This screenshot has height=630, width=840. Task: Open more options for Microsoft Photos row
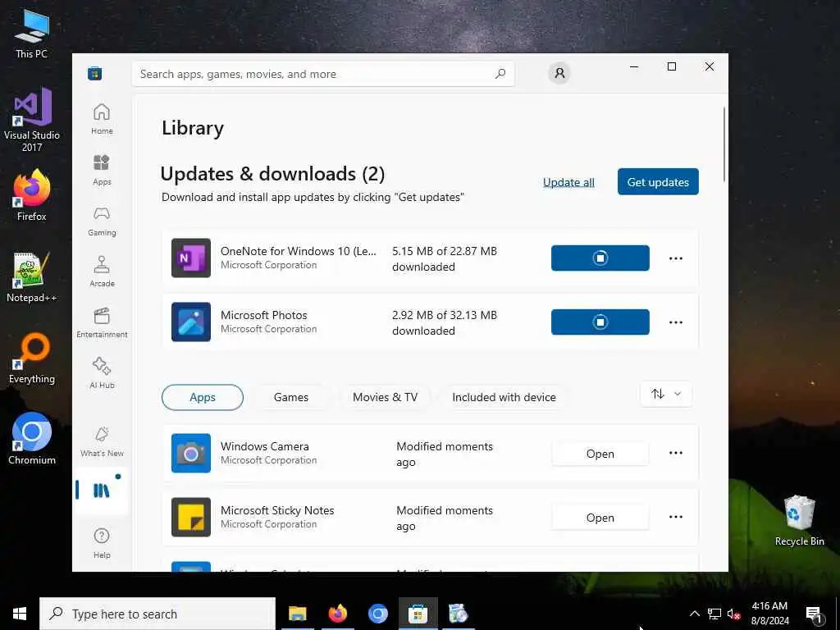pos(676,322)
